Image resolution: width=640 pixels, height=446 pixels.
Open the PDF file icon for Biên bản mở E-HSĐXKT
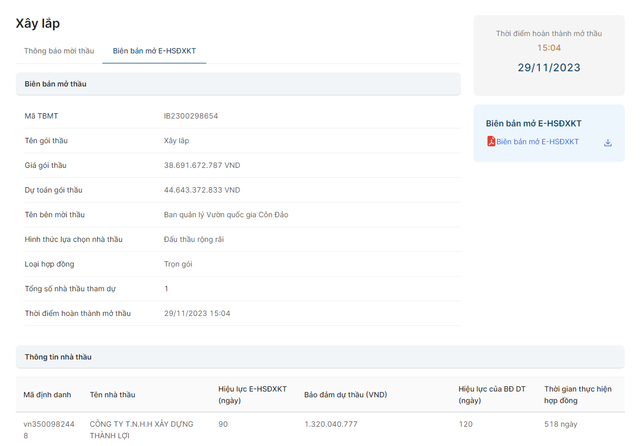point(491,142)
